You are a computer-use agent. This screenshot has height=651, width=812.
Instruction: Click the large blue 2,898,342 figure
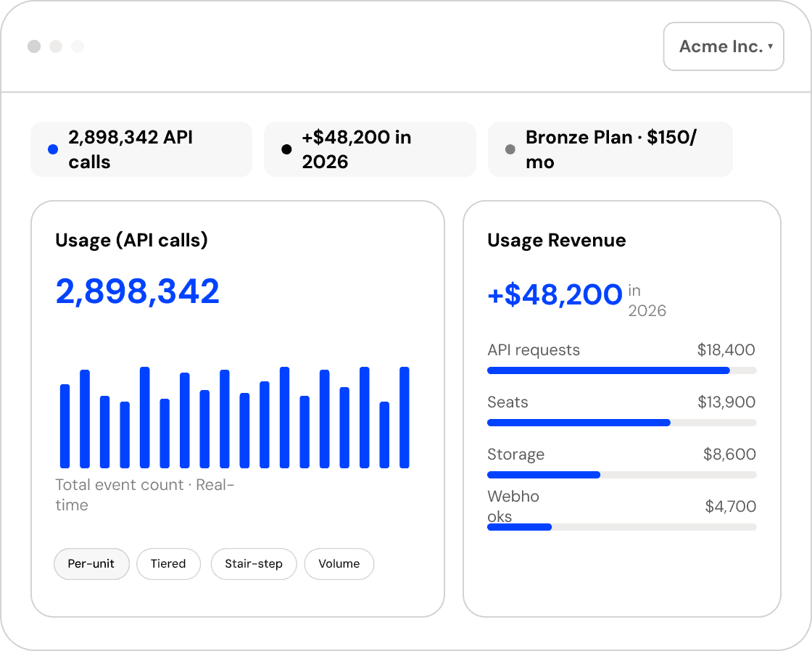click(x=138, y=291)
